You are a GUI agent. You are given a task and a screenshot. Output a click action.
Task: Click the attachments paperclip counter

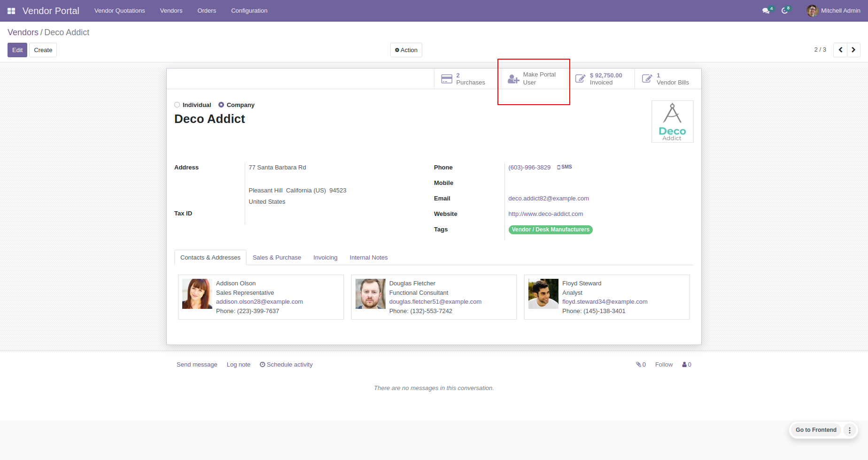pyautogui.click(x=641, y=365)
